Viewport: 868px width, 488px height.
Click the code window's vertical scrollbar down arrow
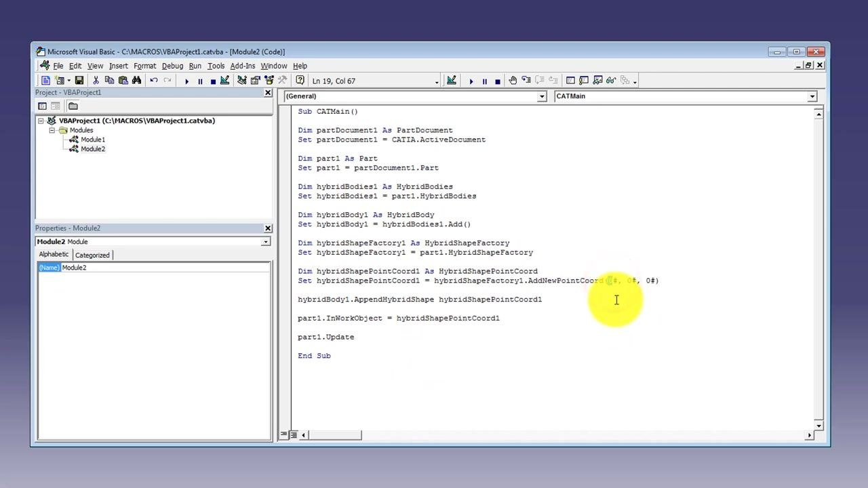818,426
